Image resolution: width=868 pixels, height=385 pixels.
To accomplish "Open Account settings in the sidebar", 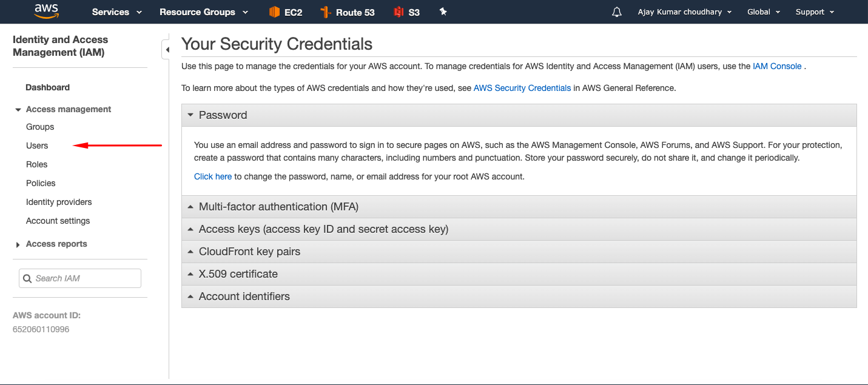I will pyautogui.click(x=58, y=221).
